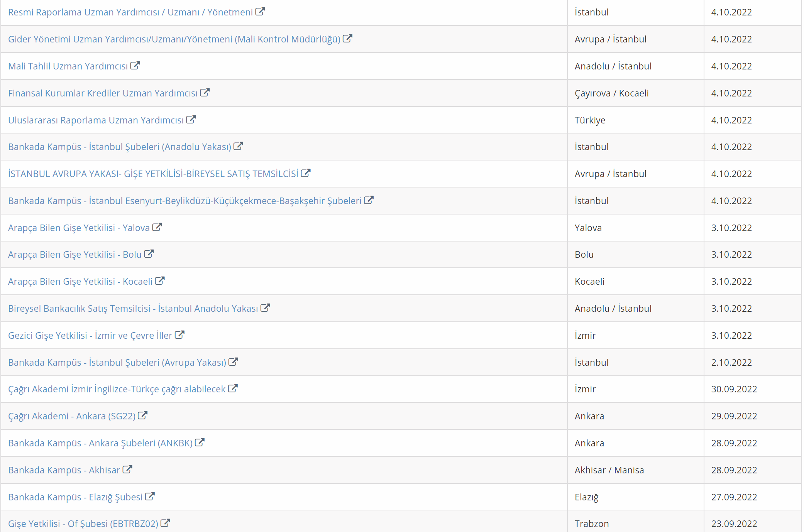804x532 pixels.
Task: Click external-link icon next to Bankada Kampüs - Akhisar
Action: [127, 470]
